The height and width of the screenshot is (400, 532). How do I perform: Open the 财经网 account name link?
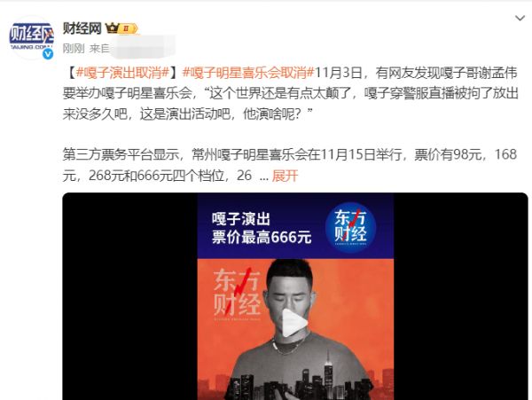coord(82,28)
